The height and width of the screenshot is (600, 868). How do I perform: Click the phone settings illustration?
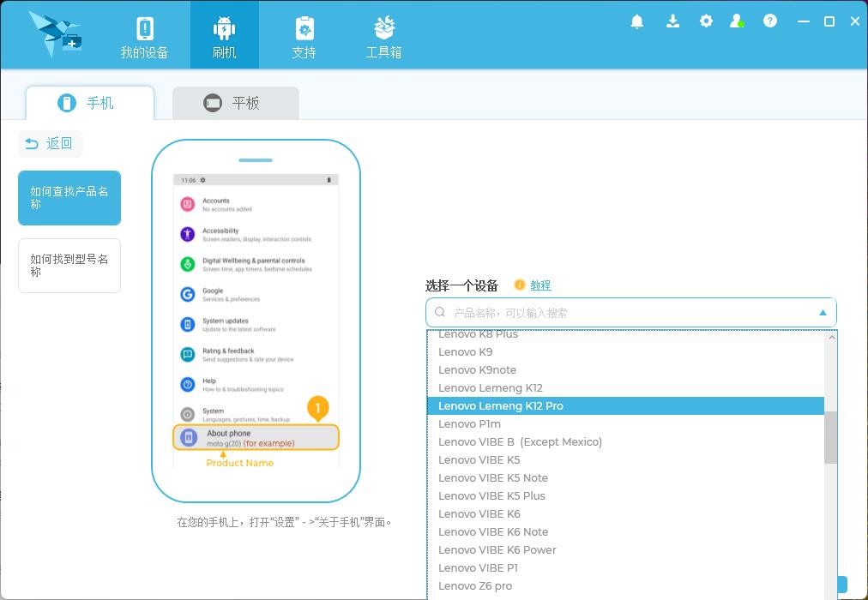pyautogui.click(x=256, y=321)
